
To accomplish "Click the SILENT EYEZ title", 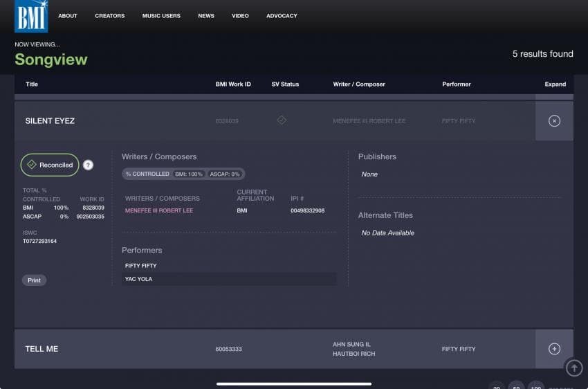I will (x=50, y=121).
